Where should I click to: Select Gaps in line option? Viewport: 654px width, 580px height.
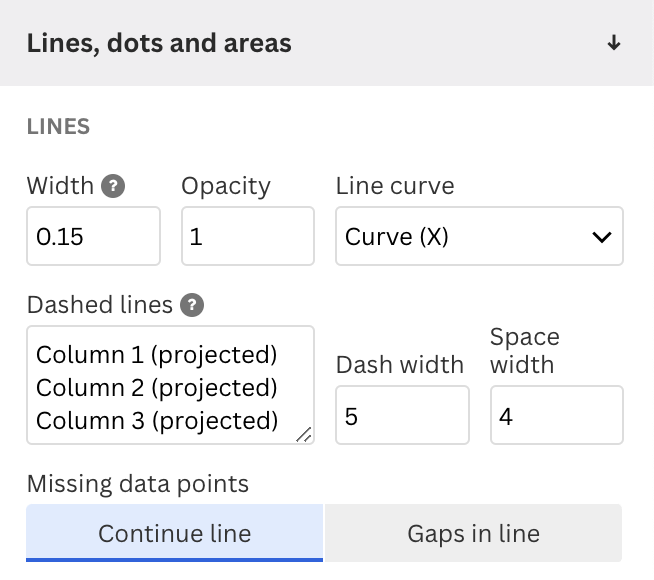[x=473, y=533]
